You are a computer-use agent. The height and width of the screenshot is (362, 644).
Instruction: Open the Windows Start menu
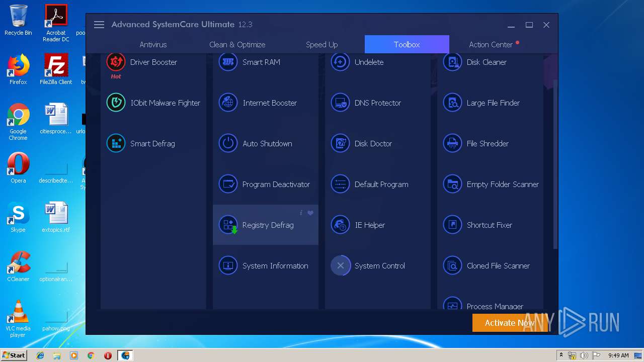click(14, 355)
